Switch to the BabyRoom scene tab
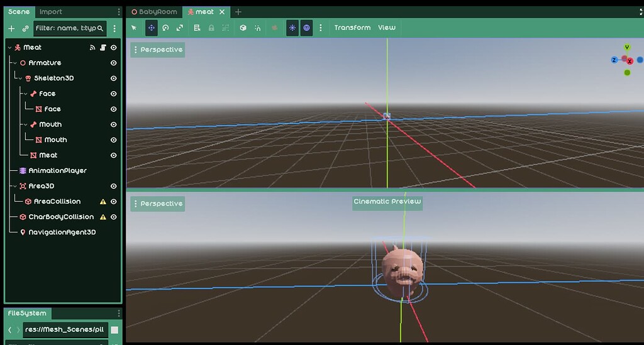Viewport: 644px width, 345px height. [x=155, y=12]
